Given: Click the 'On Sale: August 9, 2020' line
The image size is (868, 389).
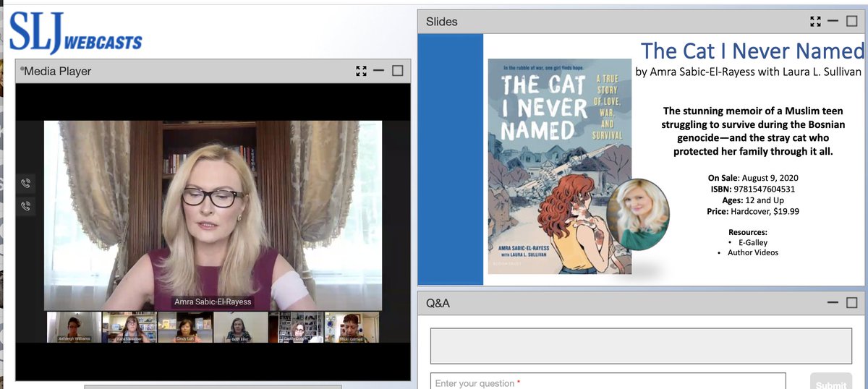Looking at the screenshot, I should tap(753, 178).
